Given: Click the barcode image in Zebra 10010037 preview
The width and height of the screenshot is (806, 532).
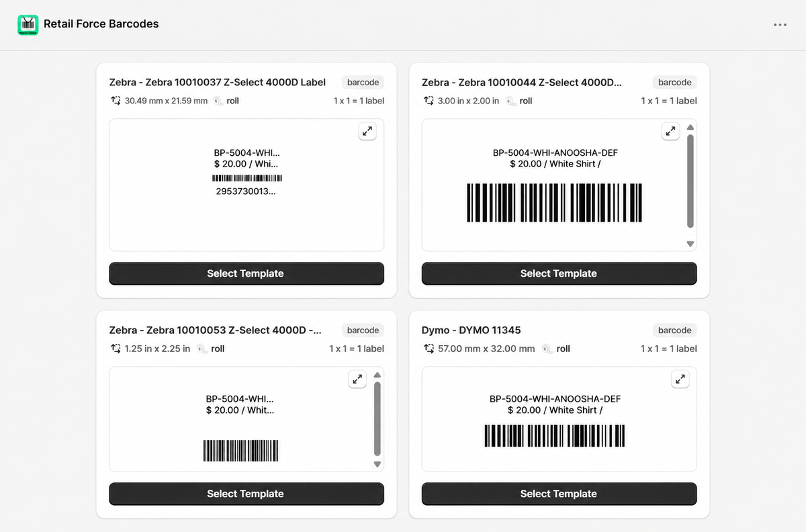Looking at the screenshot, I should (247, 178).
